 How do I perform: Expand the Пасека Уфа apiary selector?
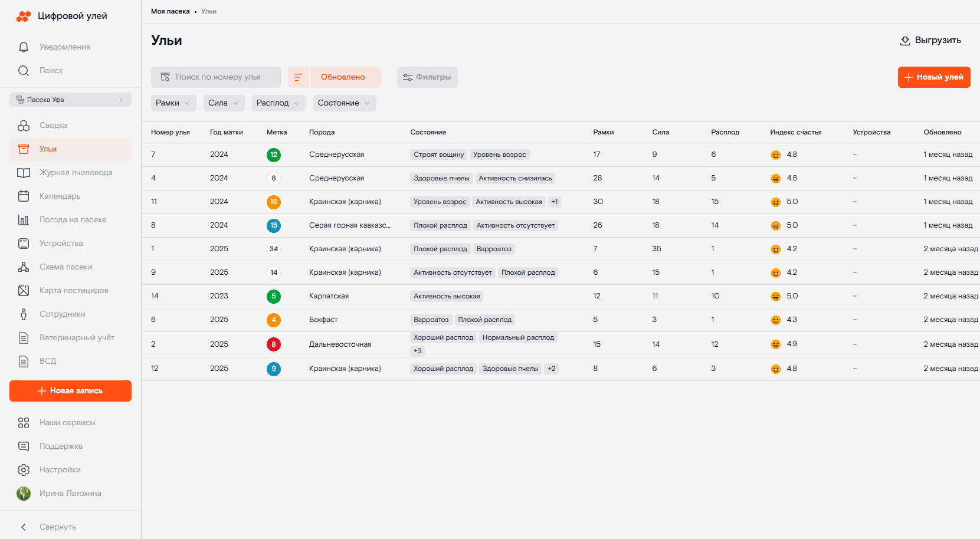70,100
